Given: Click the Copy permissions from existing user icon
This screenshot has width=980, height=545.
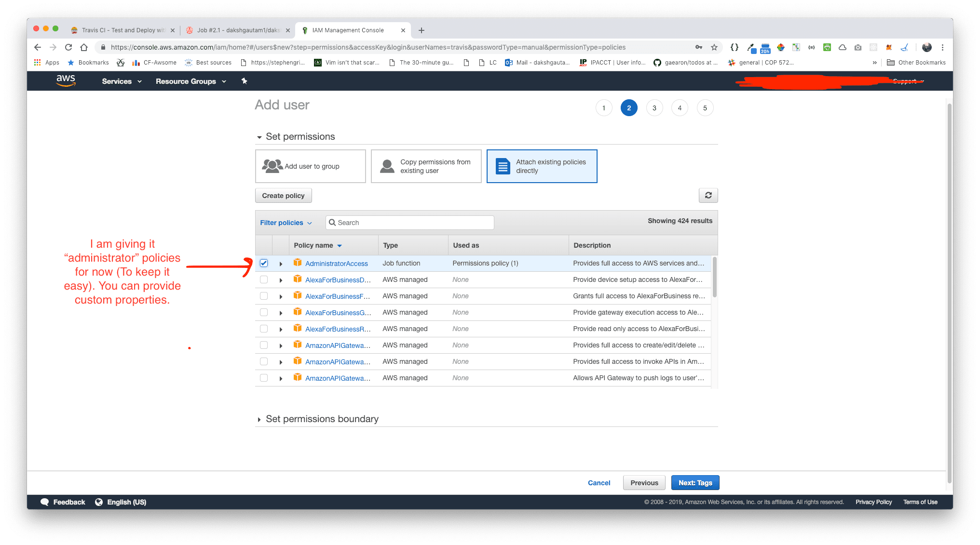Looking at the screenshot, I should click(x=387, y=166).
